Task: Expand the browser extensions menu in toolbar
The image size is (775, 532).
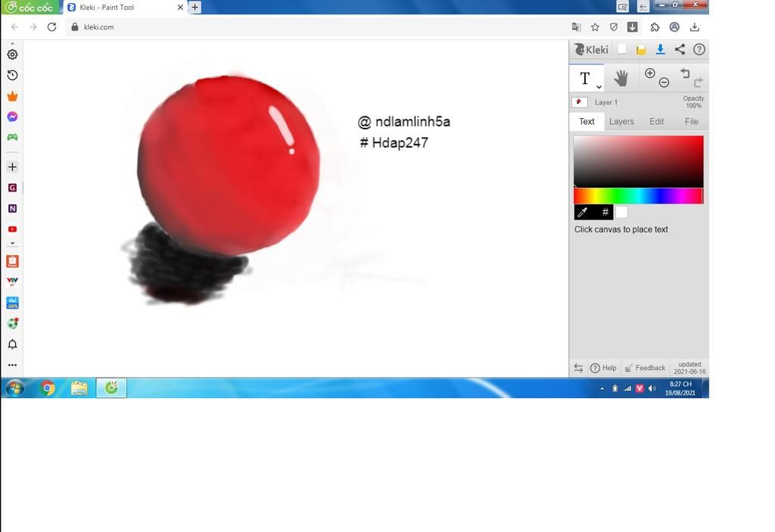Action: click(x=654, y=26)
